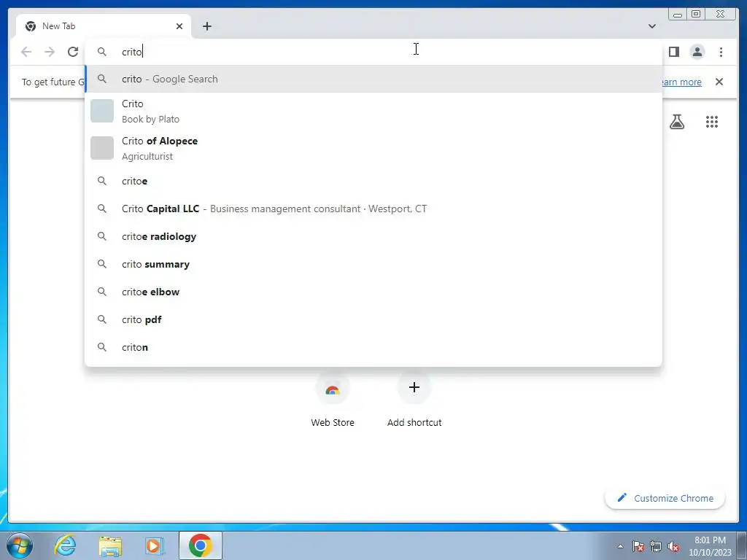Screen dimensions: 747x560
Task: Open the Action Center flag icon
Action: [638, 546]
